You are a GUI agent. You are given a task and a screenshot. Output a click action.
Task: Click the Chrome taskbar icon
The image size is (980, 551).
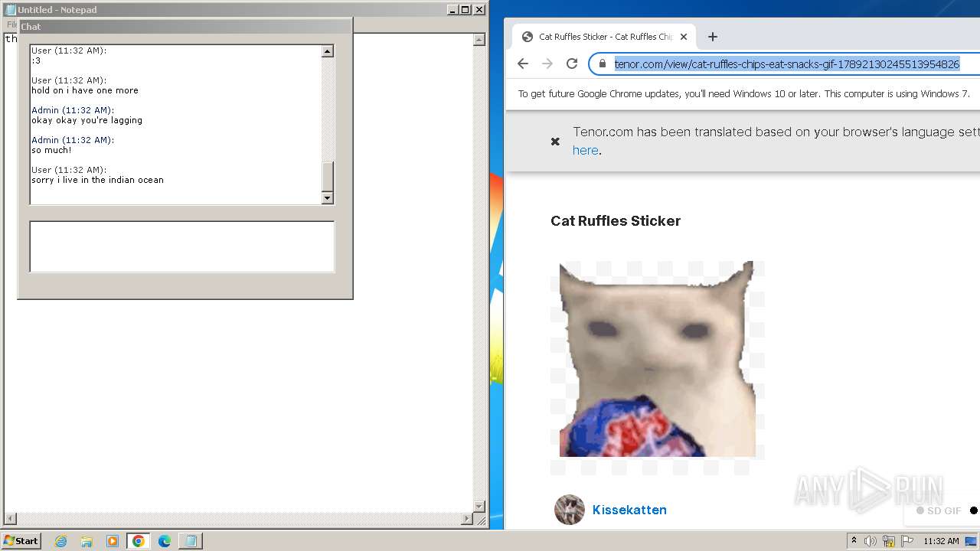tap(138, 541)
